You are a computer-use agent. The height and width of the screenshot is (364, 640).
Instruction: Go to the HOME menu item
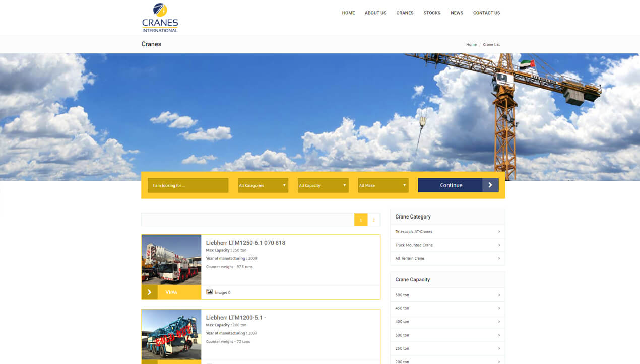point(348,13)
